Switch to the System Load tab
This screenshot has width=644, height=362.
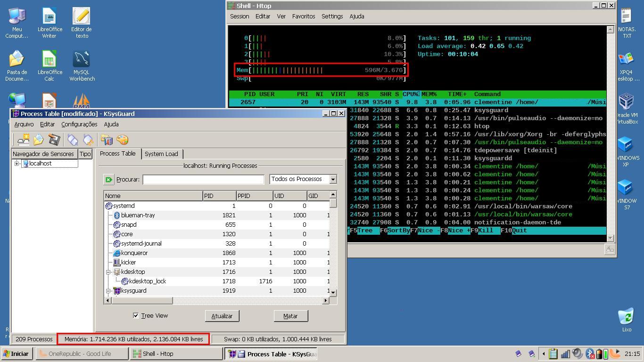tap(161, 154)
